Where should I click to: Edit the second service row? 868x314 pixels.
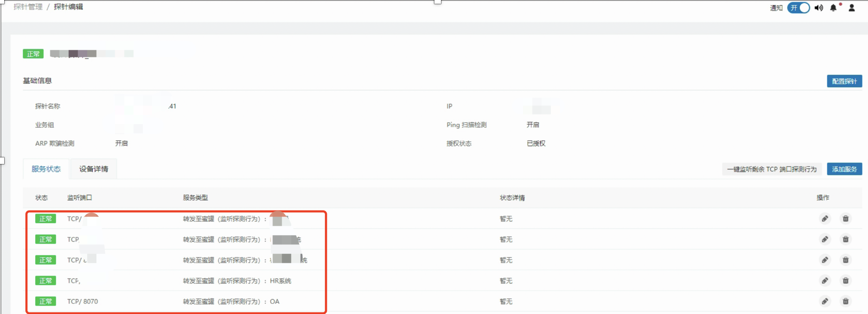825,239
